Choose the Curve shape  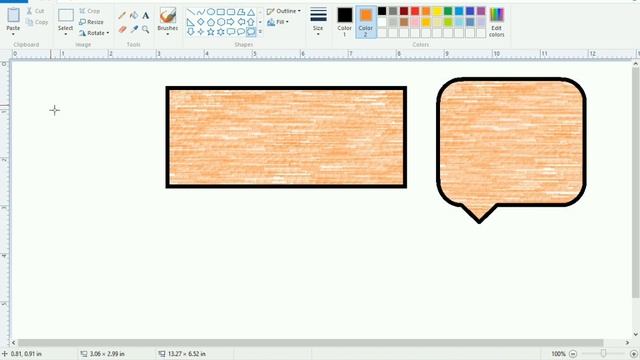click(x=201, y=12)
